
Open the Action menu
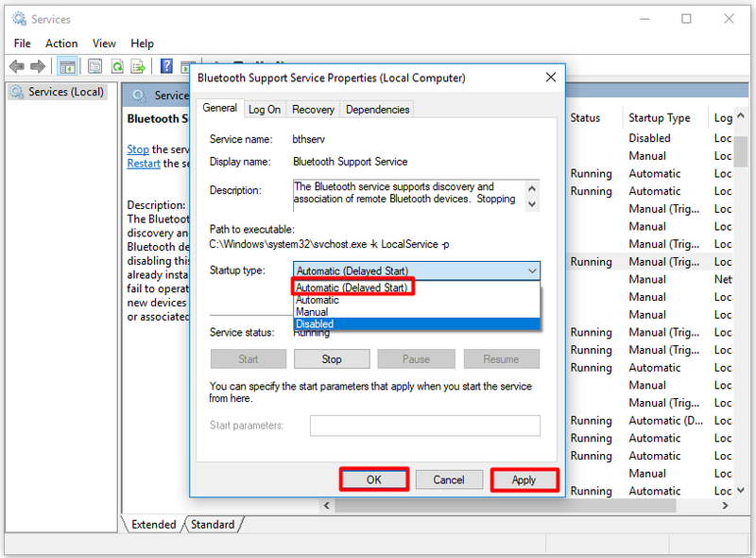coord(61,44)
